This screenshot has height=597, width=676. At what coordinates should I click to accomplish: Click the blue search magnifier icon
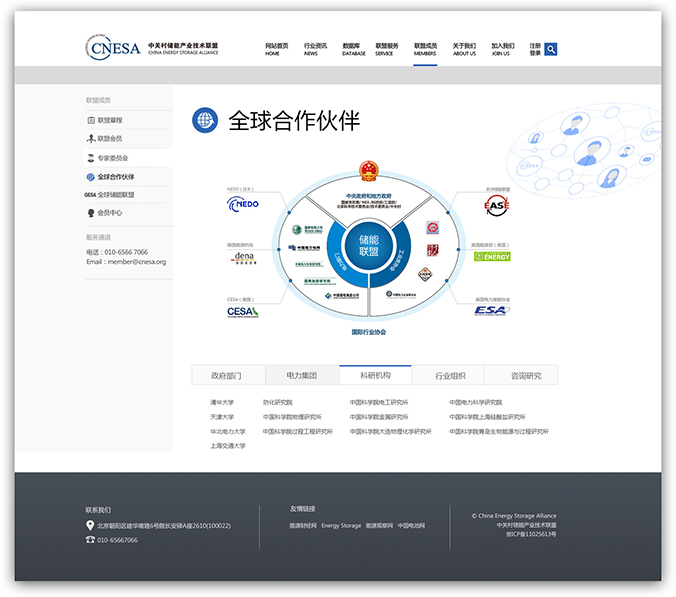(551, 49)
